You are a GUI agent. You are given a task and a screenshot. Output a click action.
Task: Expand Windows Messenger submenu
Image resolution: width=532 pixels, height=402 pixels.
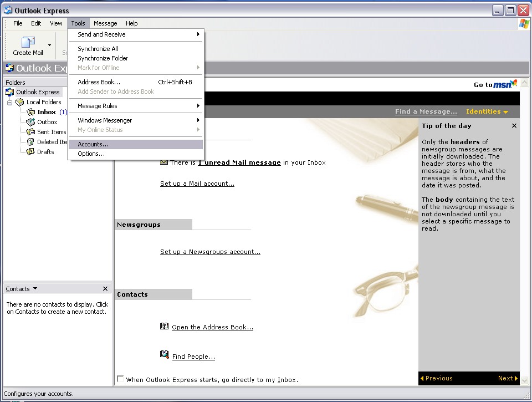136,120
